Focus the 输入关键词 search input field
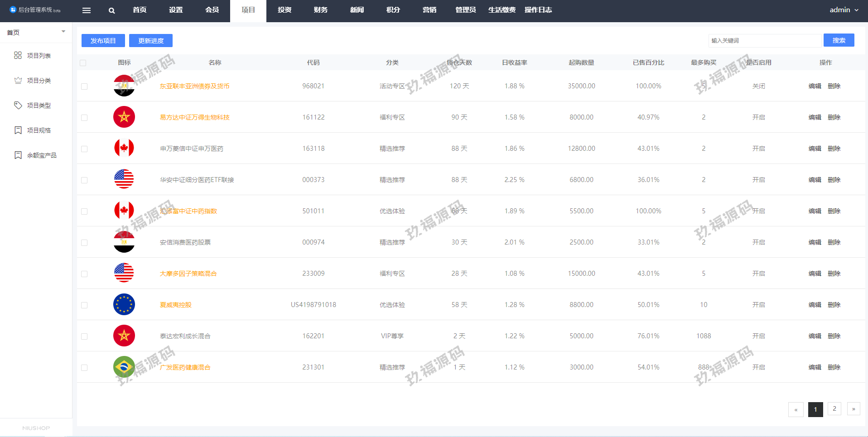 click(764, 40)
